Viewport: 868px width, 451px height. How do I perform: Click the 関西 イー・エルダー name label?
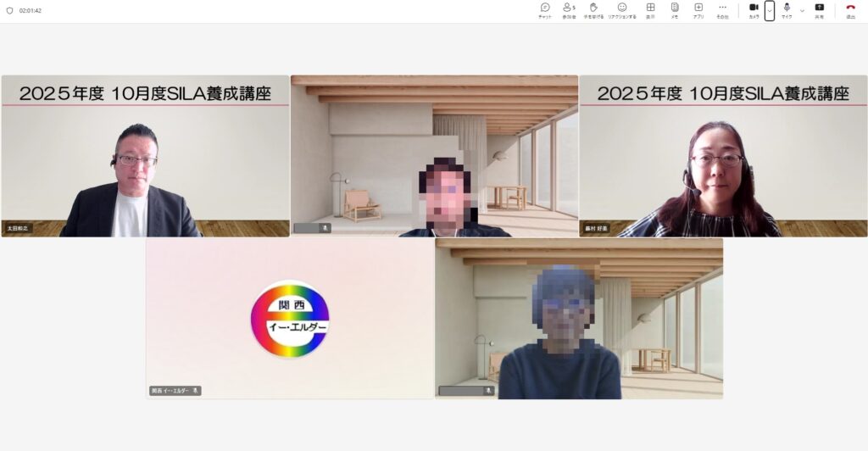[x=170, y=391]
